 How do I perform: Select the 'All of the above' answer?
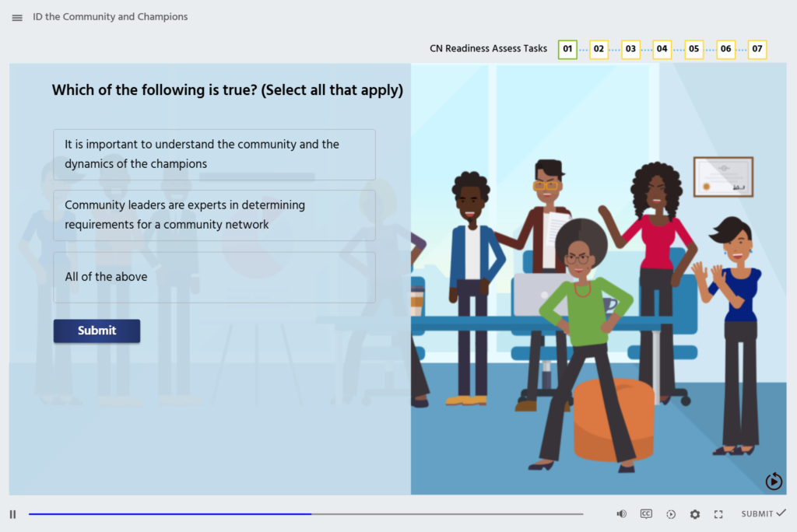[214, 277]
